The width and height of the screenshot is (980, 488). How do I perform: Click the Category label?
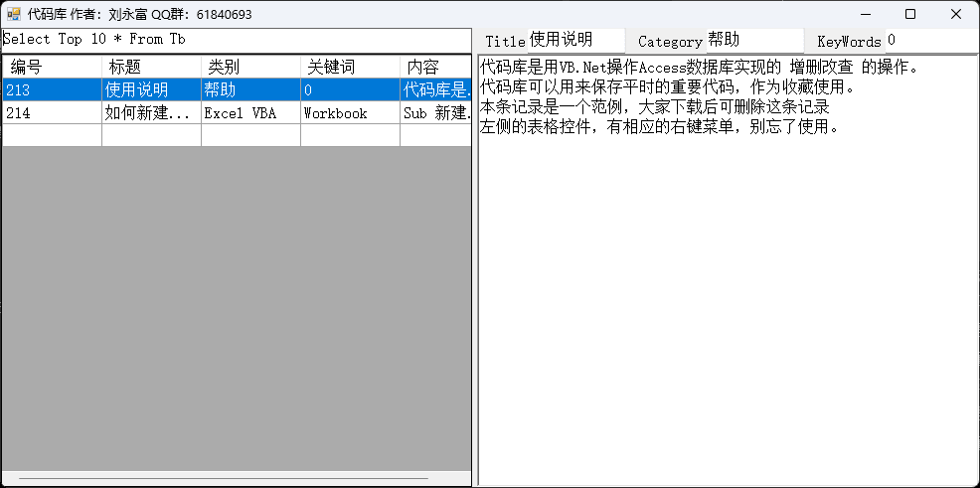[x=670, y=42]
